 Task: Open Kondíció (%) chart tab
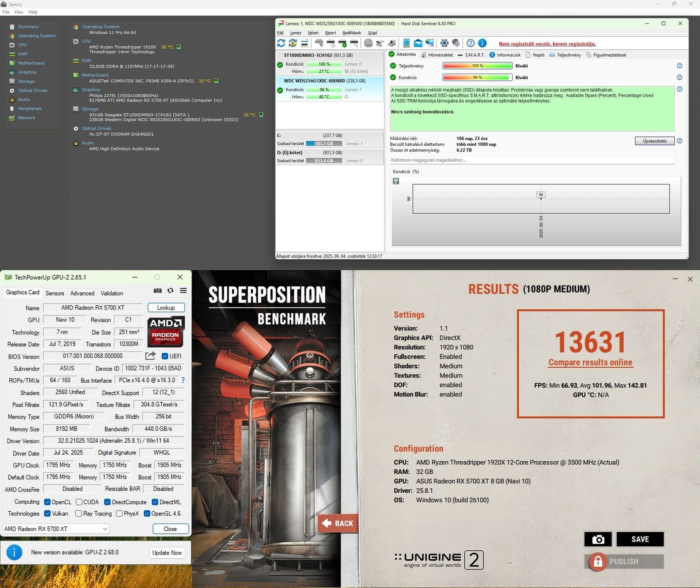(405, 171)
